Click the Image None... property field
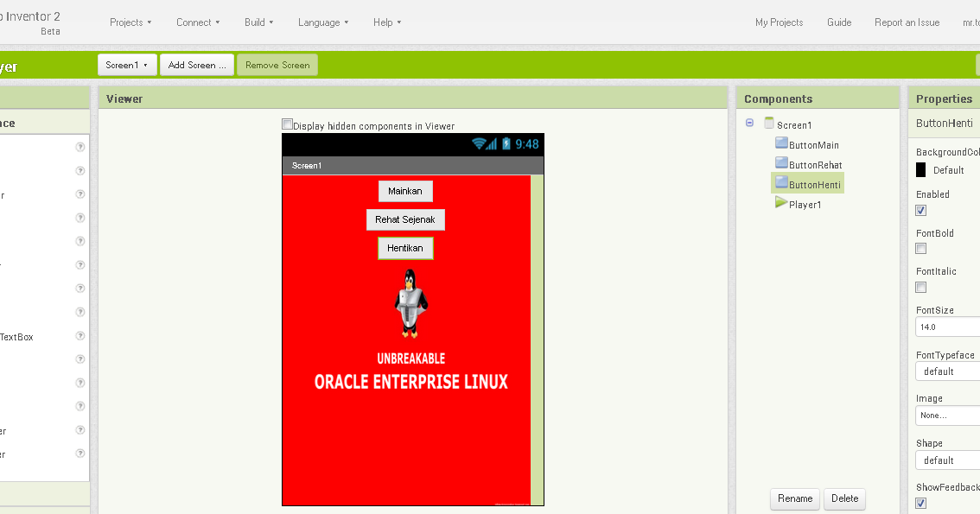Viewport: 980px width, 514px height. tap(948, 416)
